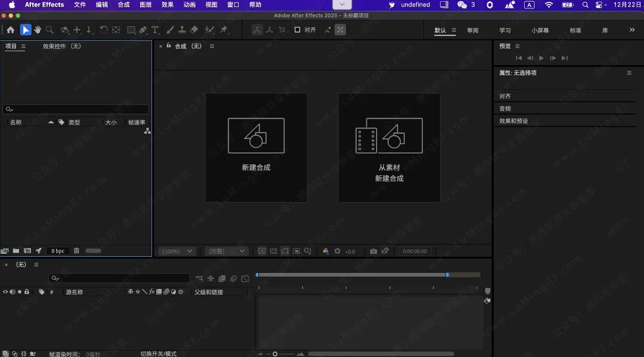Pick the Clone Stamp tool
Viewport: 644px width, 357px height.
pyautogui.click(x=182, y=30)
